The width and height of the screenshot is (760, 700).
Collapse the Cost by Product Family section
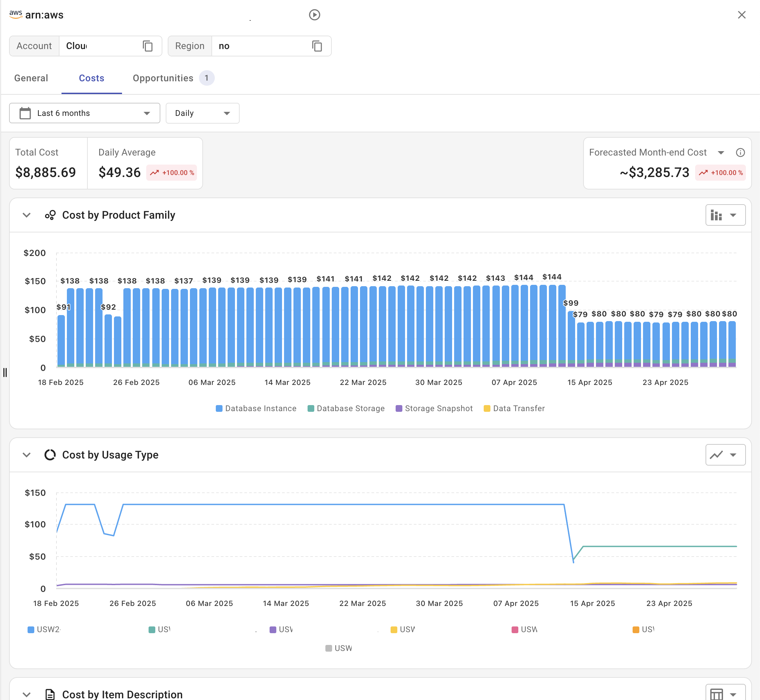tap(27, 215)
